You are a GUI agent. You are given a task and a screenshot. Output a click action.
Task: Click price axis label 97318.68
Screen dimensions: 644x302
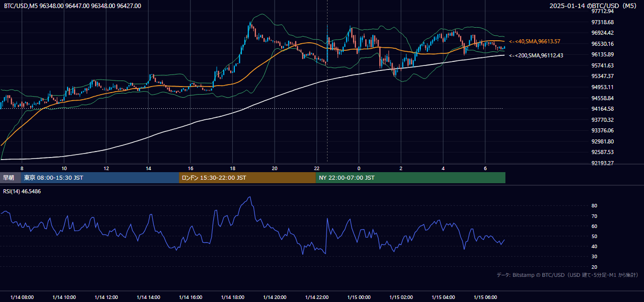pyautogui.click(x=603, y=22)
